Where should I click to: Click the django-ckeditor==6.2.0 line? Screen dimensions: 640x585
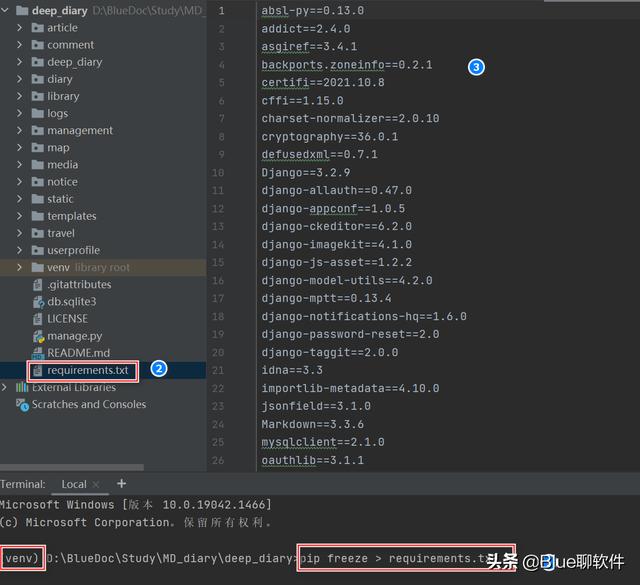(x=336, y=227)
